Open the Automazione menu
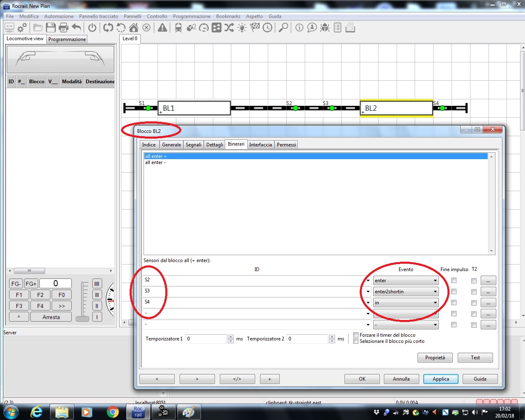 pos(59,16)
